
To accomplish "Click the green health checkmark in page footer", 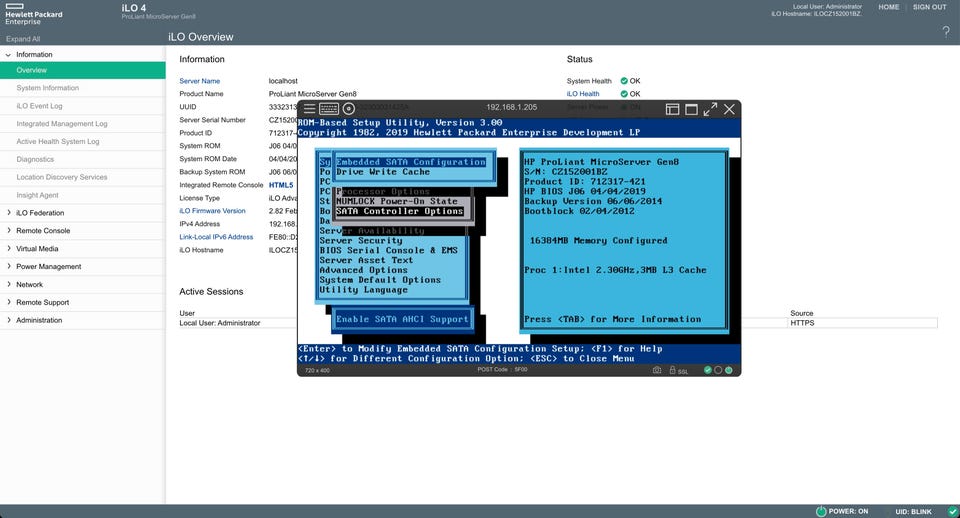I will (x=953, y=511).
